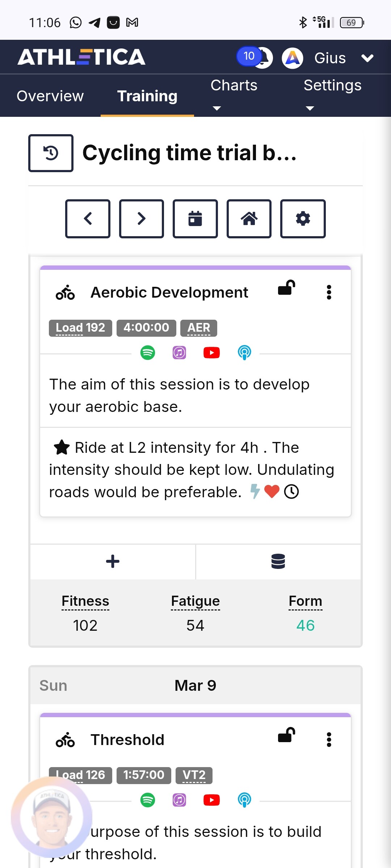Open the coach avatar chat bubble
Screen dimensions: 391x868
tap(51, 817)
